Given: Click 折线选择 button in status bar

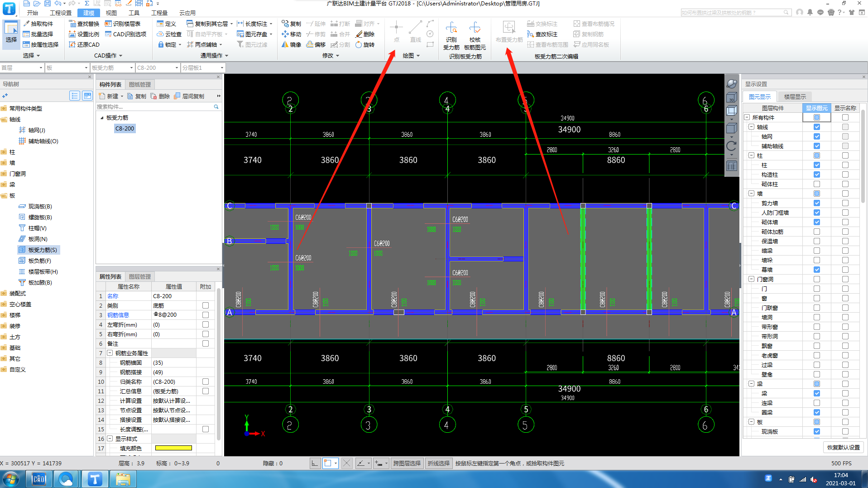Looking at the screenshot, I should coord(438,463).
